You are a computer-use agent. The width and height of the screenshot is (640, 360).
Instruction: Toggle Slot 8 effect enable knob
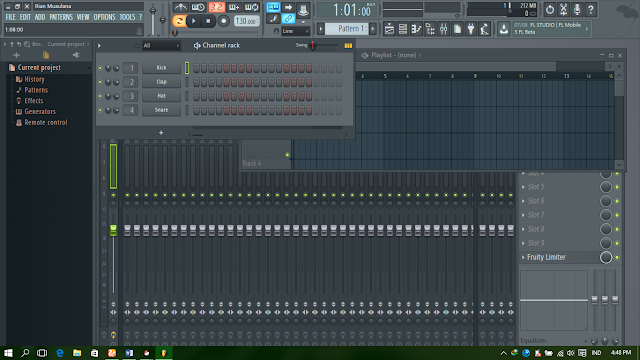coord(606,229)
